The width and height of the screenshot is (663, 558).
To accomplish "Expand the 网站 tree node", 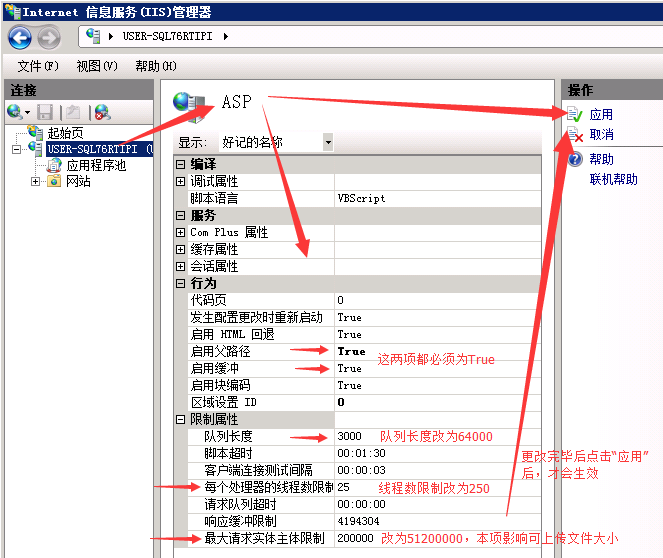I will click(36, 181).
